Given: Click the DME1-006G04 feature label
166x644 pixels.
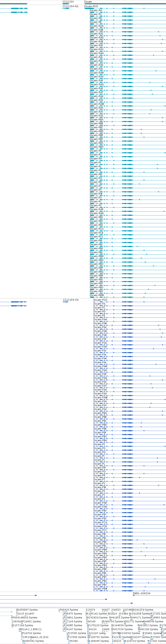Looking at the screenshot, I should click(141, 593).
